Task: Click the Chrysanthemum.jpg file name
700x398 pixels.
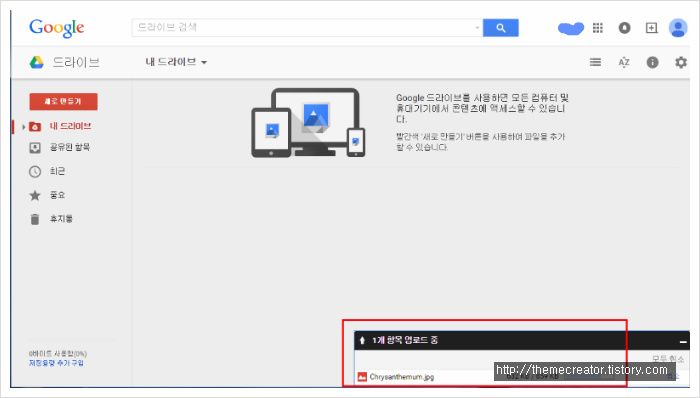Action: 401,377
